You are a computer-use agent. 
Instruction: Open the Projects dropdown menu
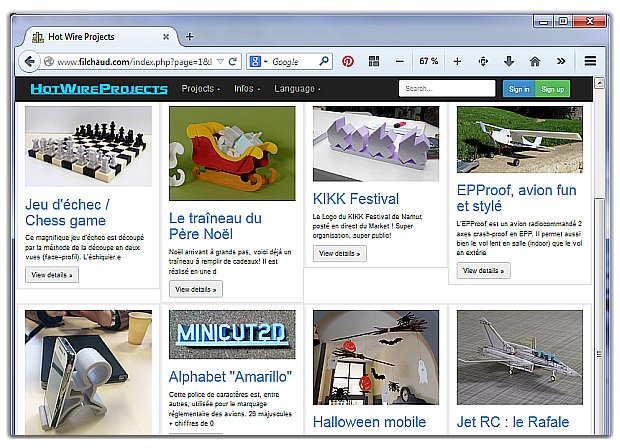point(201,89)
